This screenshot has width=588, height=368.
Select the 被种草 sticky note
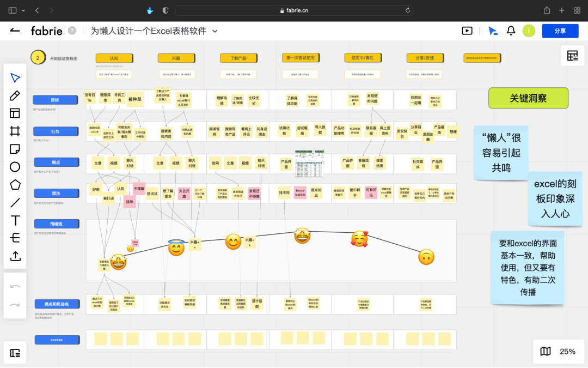135,100
